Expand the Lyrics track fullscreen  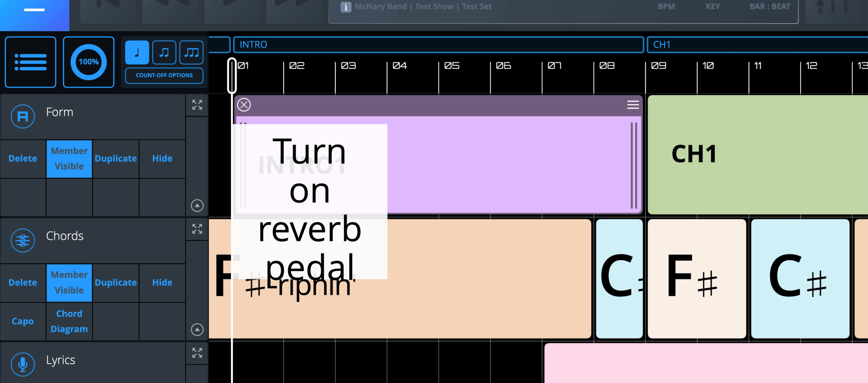click(x=197, y=353)
